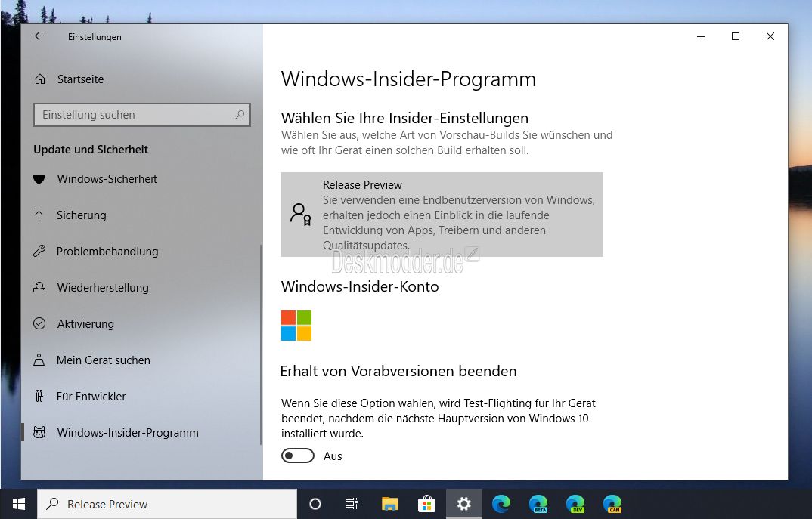
Task: Select the Mein Gerät suchen icon
Action: coord(39,360)
